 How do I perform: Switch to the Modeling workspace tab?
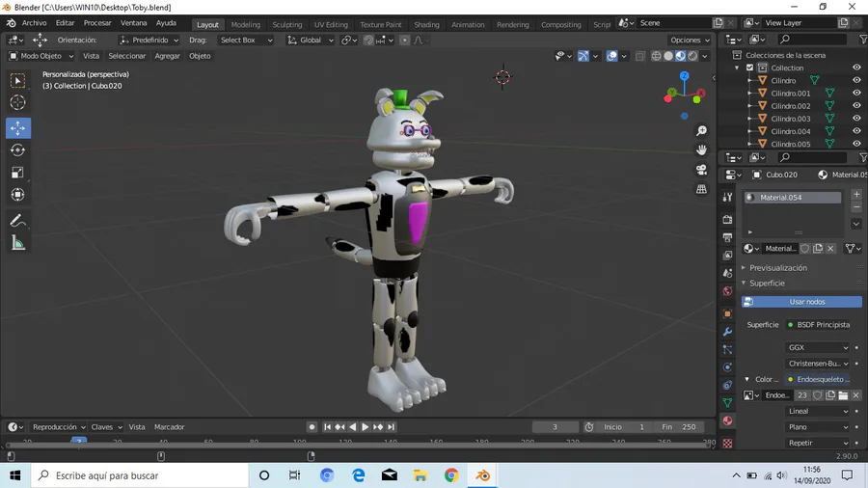click(x=245, y=24)
